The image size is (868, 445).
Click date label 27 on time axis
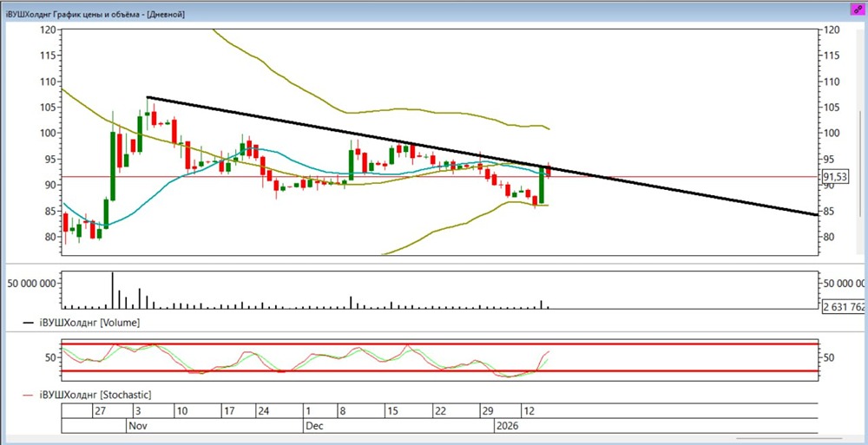click(x=100, y=411)
